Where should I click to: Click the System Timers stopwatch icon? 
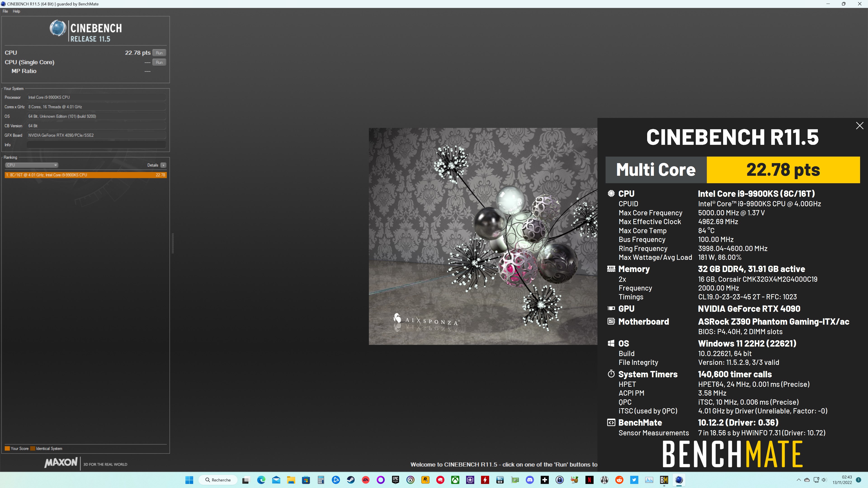(611, 374)
